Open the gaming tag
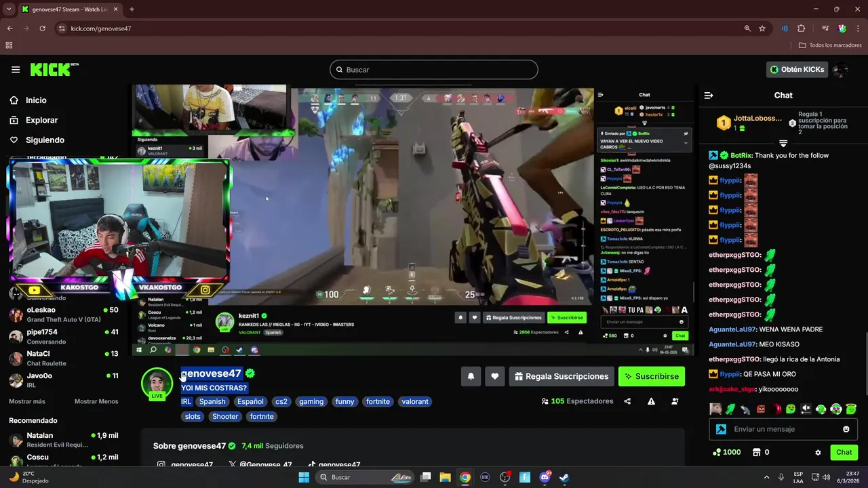This screenshot has width=868, height=488. 311,401
